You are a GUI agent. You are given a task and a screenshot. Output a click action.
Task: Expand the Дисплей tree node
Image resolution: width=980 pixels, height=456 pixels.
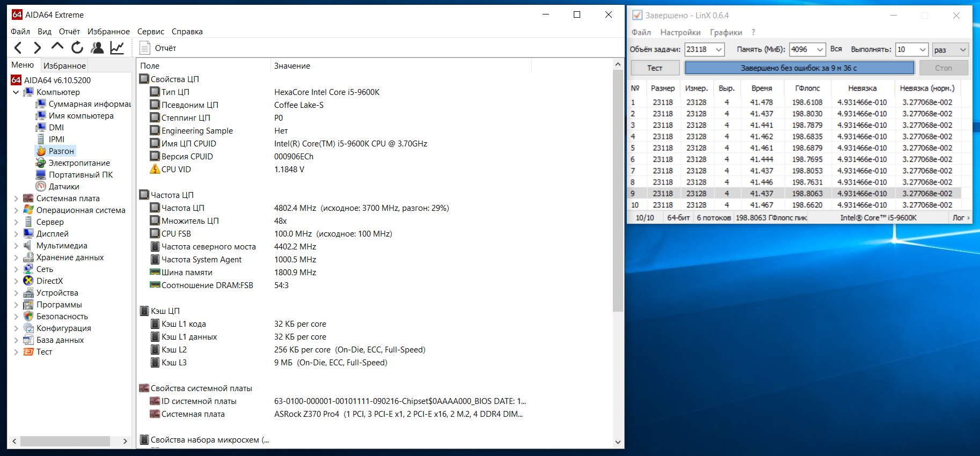click(16, 234)
